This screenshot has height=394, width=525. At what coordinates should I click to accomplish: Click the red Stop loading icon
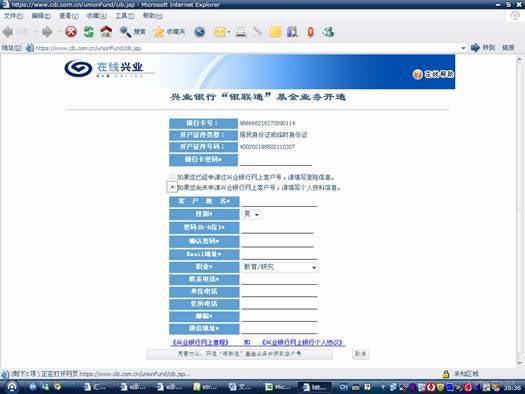[71, 32]
